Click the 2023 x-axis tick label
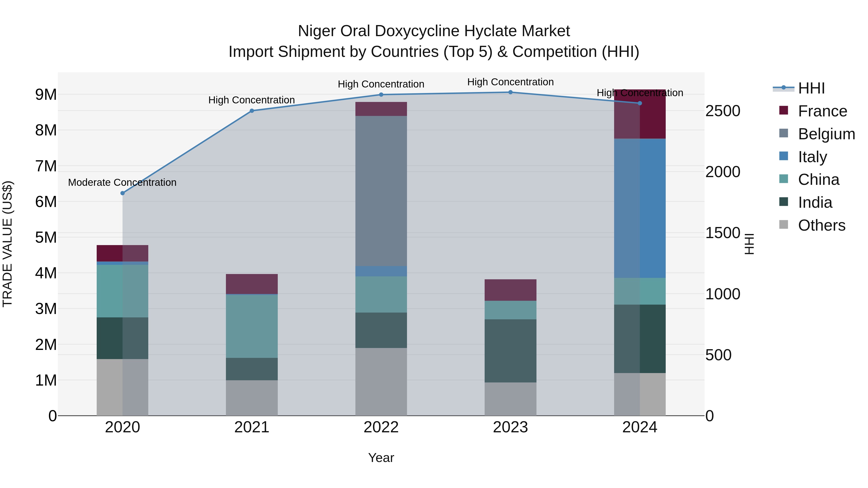Image resolution: width=868 pixels, height=488 pixels. tap(510, 427)
